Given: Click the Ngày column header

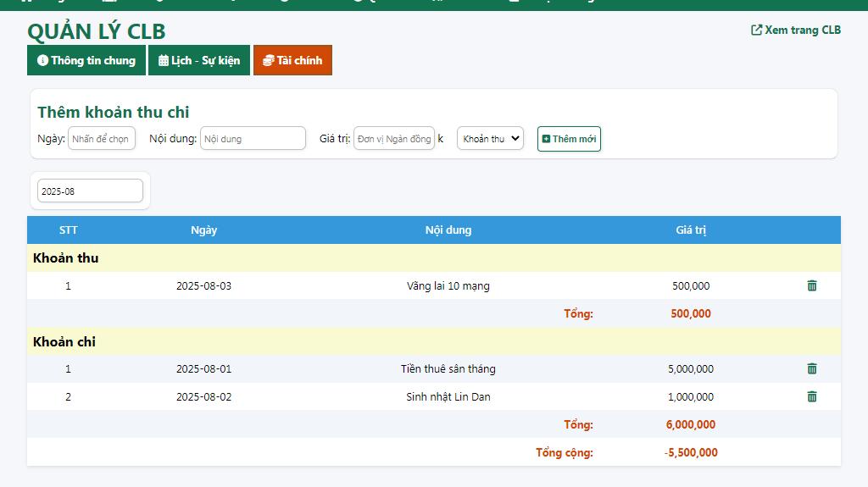Looking at the screenshot, I should 203,230.
